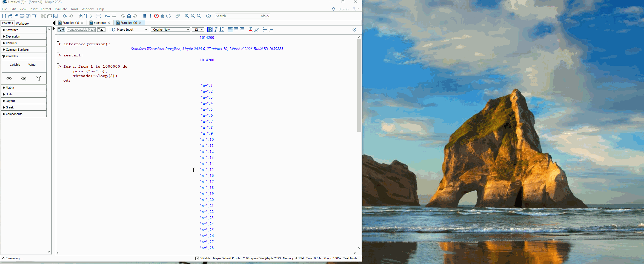The width and height of the screenshot is (644, 264).
Task: Open the Courier New font dropdown
Action: (171, 30)
